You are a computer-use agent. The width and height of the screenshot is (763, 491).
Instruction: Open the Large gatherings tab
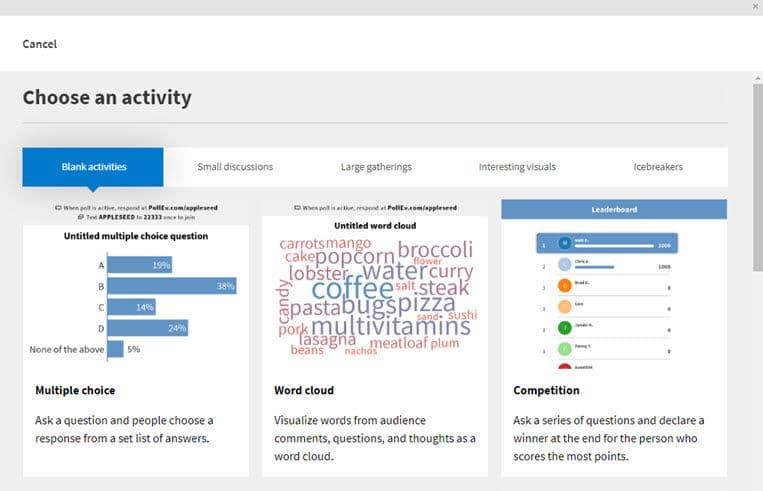click(375, 167)
